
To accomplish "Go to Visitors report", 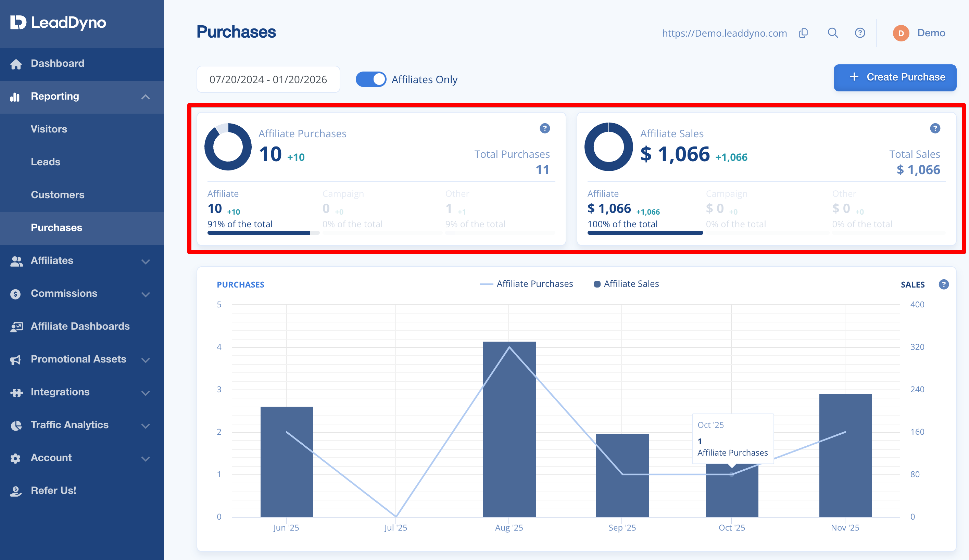I will (x=49, y=129).
